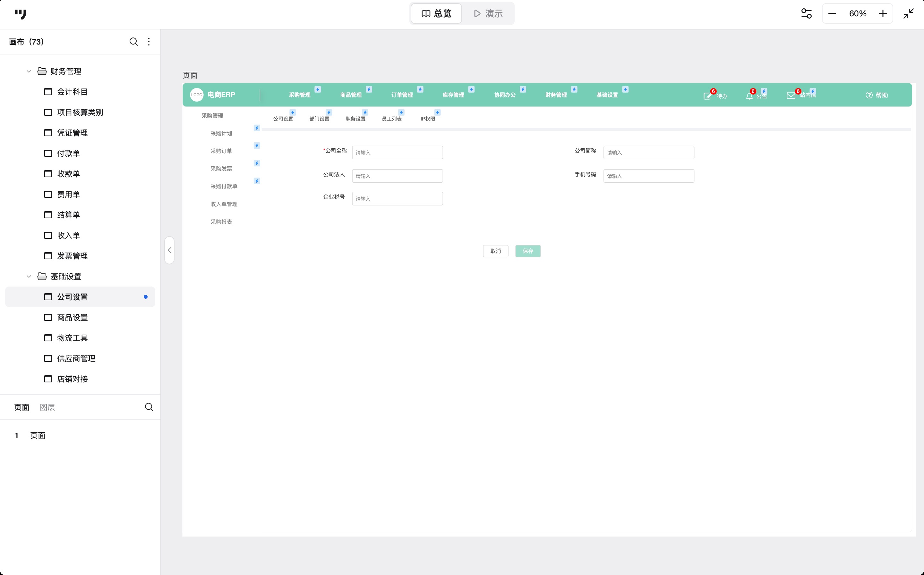Click the 帮助 help icon

coord(869,95)
